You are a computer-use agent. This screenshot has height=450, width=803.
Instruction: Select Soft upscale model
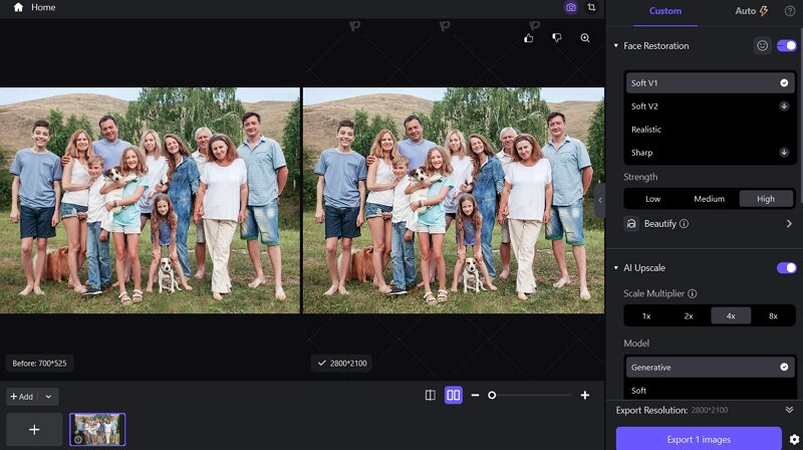(710, 390)
